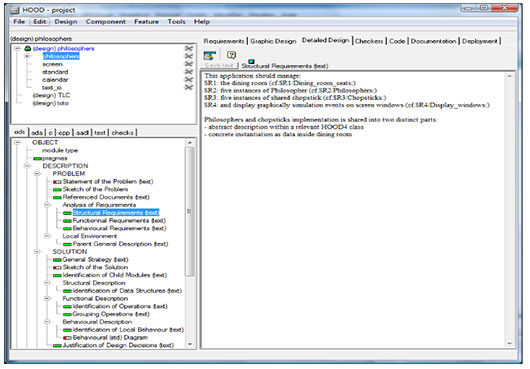Screen dimensions: 530x369
Task: Click the ODS tree vertical scrollbar thumb
Action: click(x=190, y=211)
